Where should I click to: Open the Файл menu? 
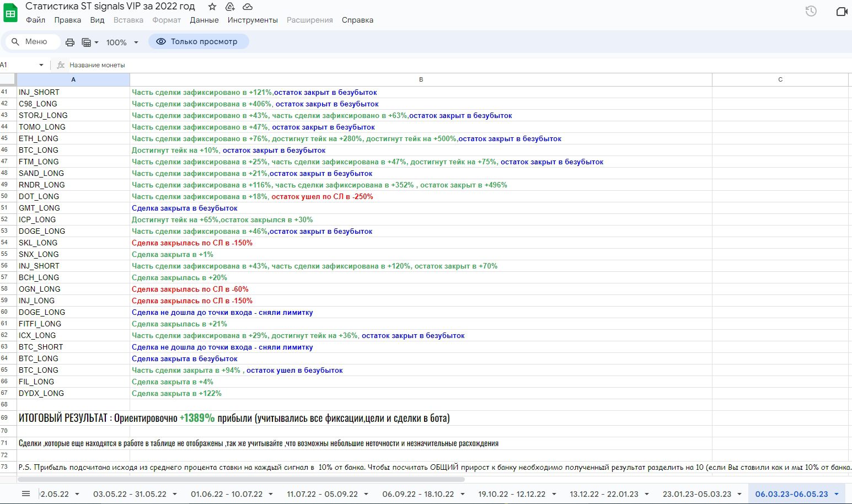36,20
